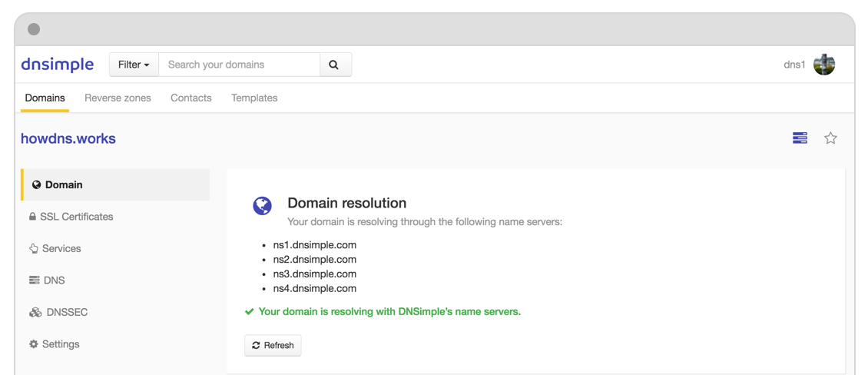Click the ns4.dnsimple.com name server

coord(314,289)
